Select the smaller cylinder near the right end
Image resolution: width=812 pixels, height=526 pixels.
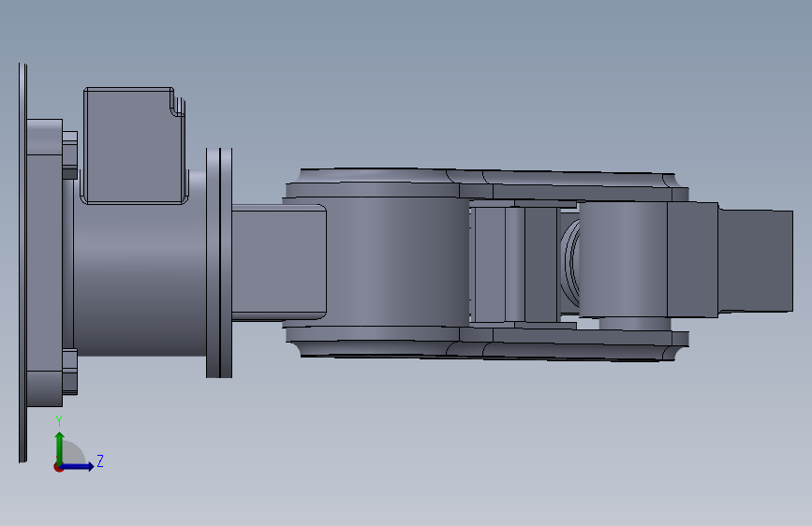(x=623, y=260)
